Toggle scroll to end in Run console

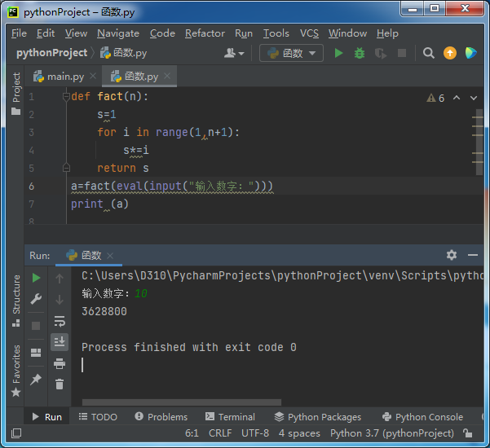click(x=60, y=342)
